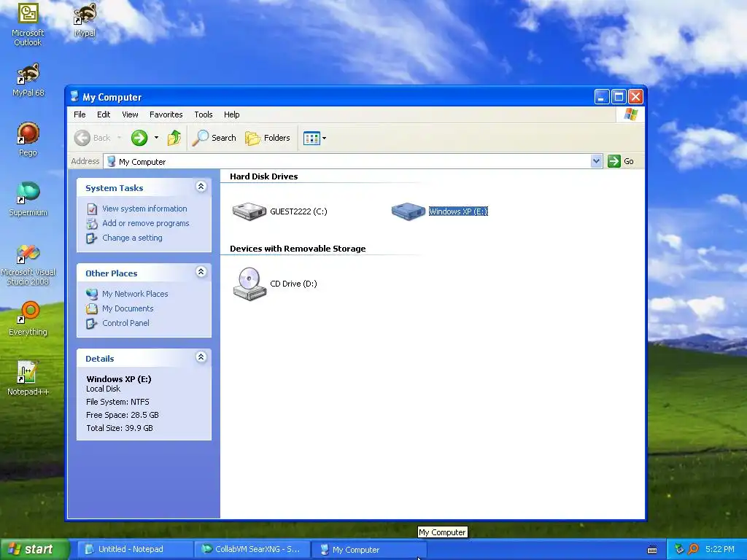Click the Change a setting icon

click(x=92, y=238)
